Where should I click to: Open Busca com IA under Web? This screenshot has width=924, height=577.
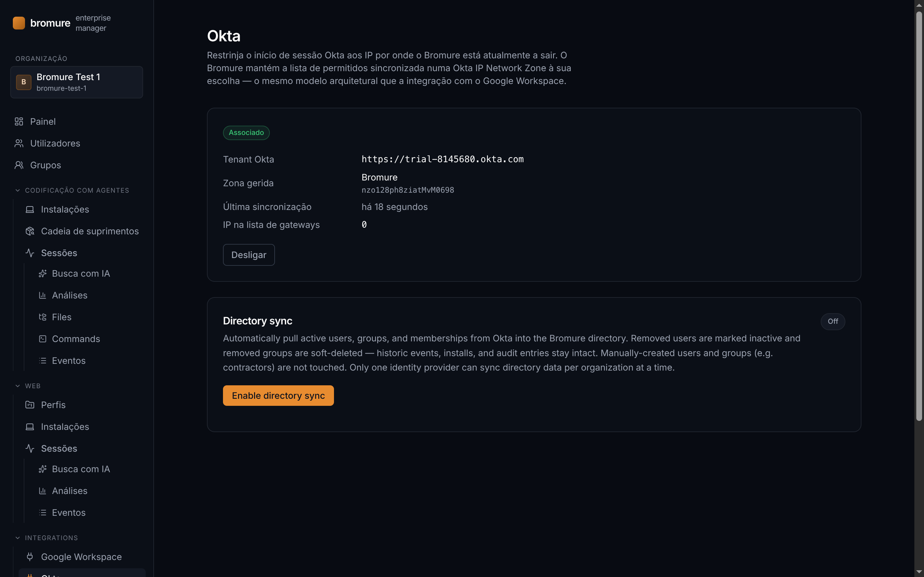point(81,469)
